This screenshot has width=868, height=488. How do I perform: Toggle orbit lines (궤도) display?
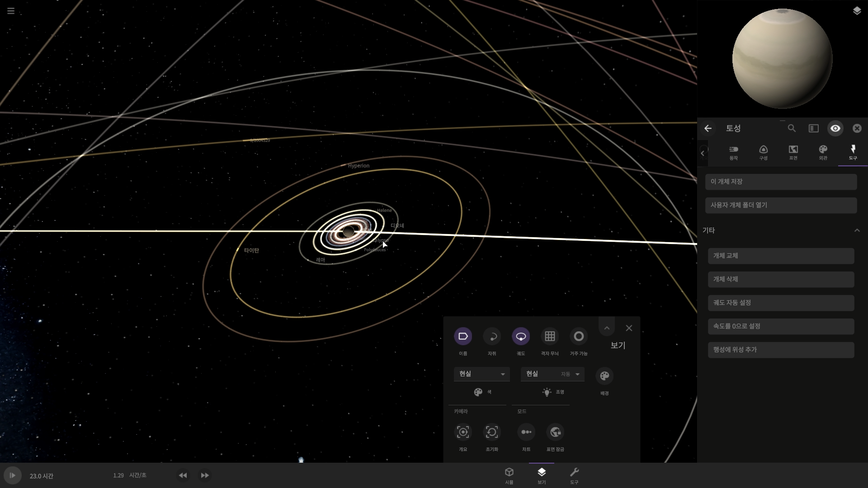(x=521, y=337)
